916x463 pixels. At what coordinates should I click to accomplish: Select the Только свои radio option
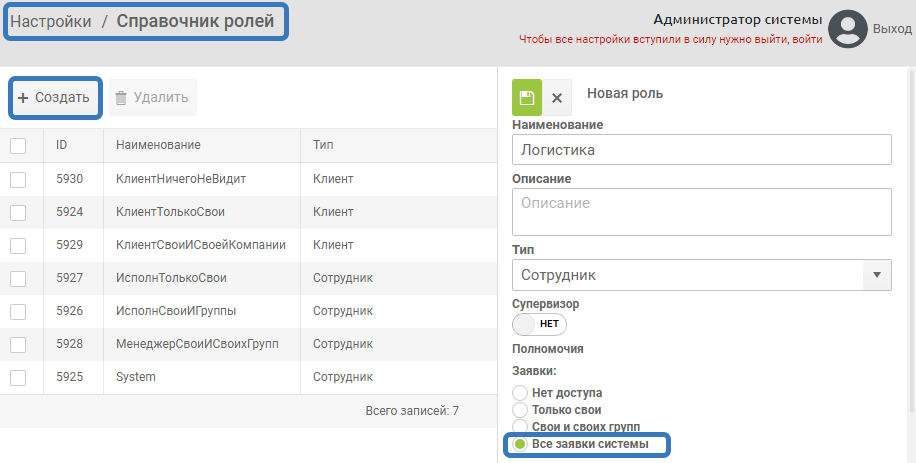click(519, 410)
